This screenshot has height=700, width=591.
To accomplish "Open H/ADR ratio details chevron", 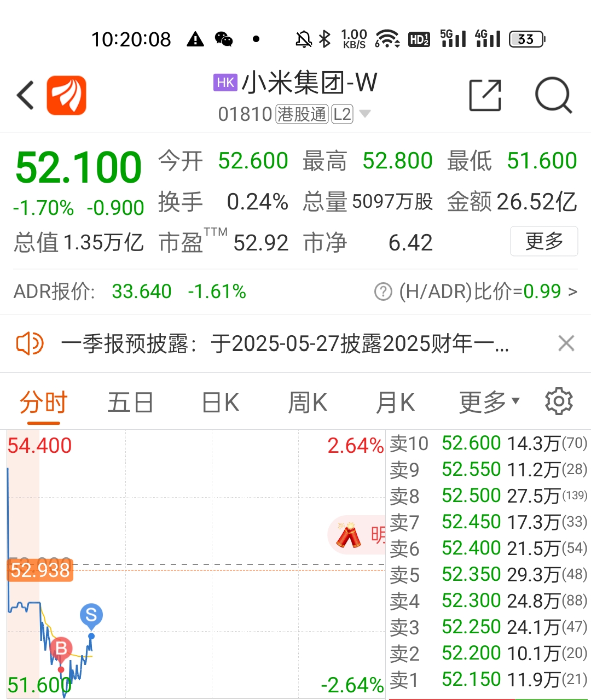I will 572,291.
